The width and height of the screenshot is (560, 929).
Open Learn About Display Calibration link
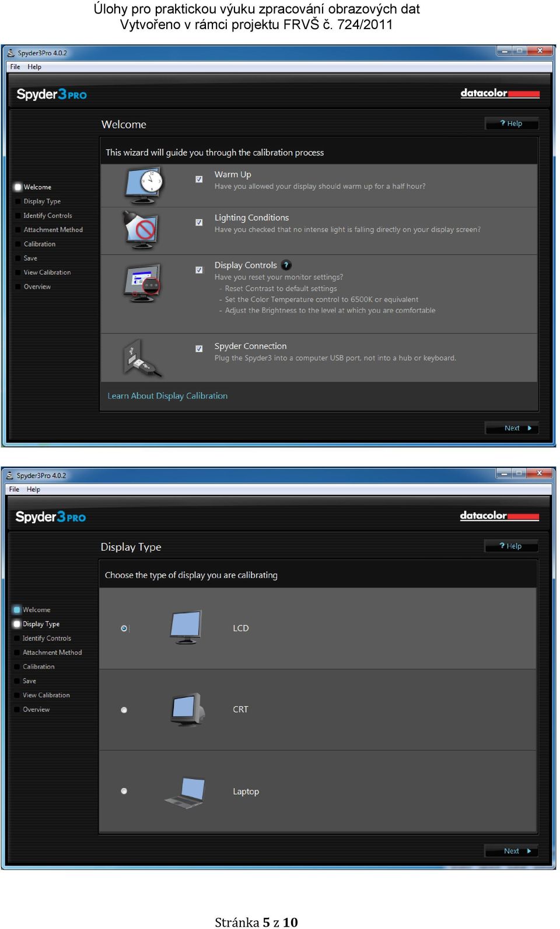(167, 396)
